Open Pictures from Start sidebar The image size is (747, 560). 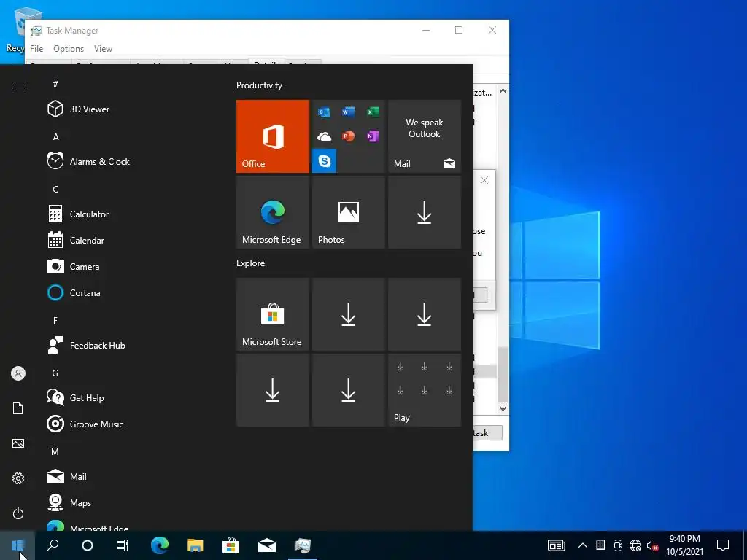pos(18,443)
